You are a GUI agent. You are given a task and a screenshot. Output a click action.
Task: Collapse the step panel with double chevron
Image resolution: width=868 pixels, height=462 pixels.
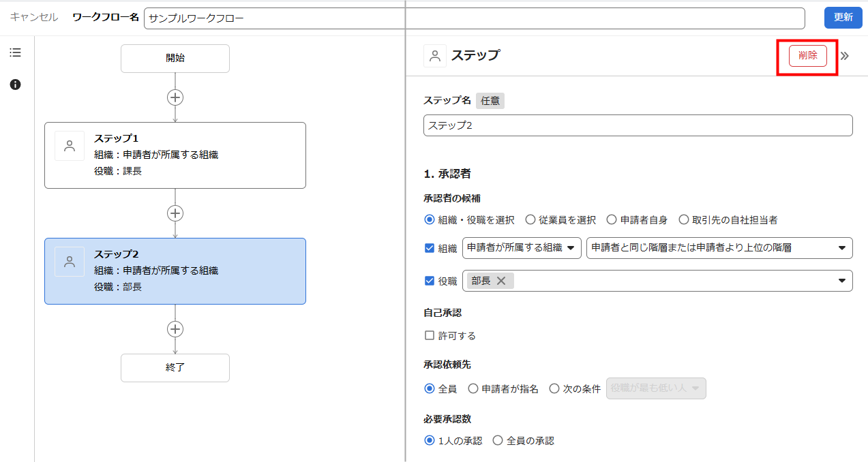[845, 56]
